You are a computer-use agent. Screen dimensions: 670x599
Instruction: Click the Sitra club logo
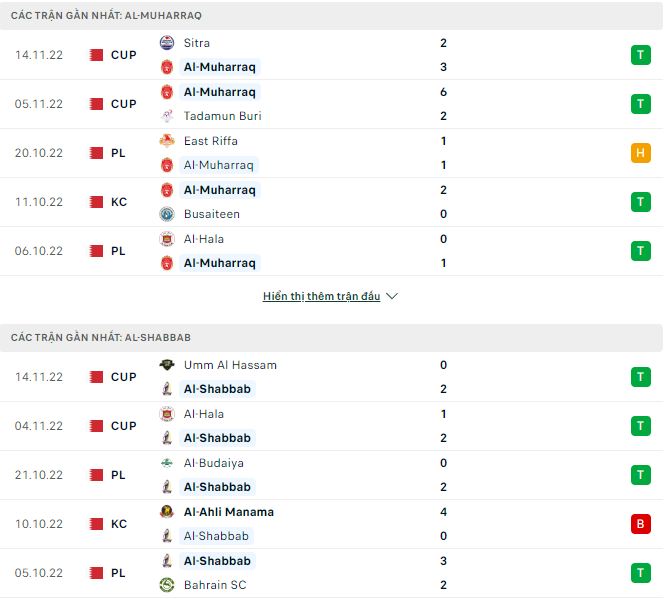[x=168, y=43]
